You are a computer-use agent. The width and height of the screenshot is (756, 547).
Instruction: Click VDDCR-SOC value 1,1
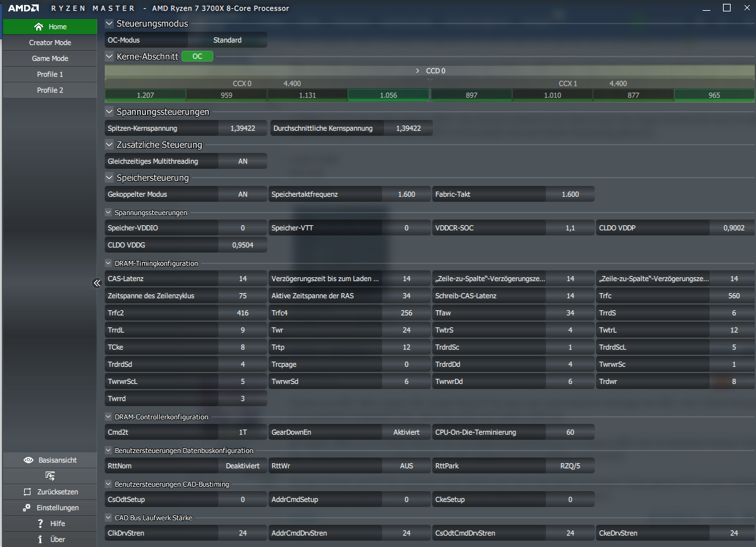pyautogui.click(x=570, y=228)
